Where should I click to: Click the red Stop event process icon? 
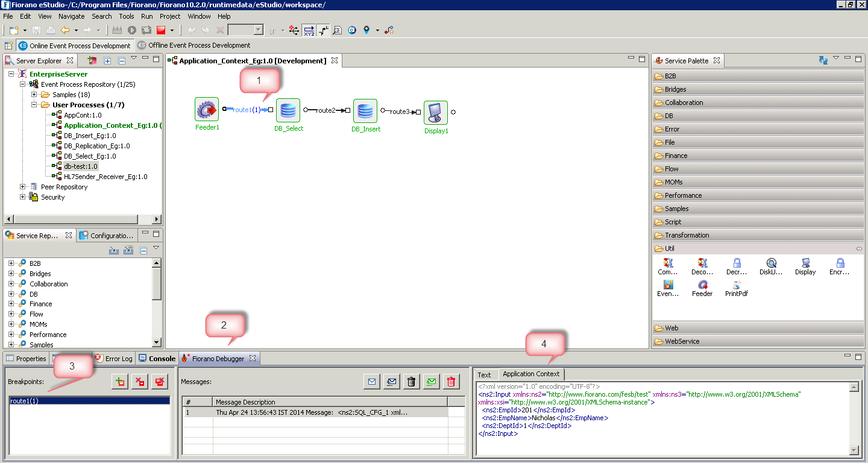pyautogui.click(x=161, y=30)
